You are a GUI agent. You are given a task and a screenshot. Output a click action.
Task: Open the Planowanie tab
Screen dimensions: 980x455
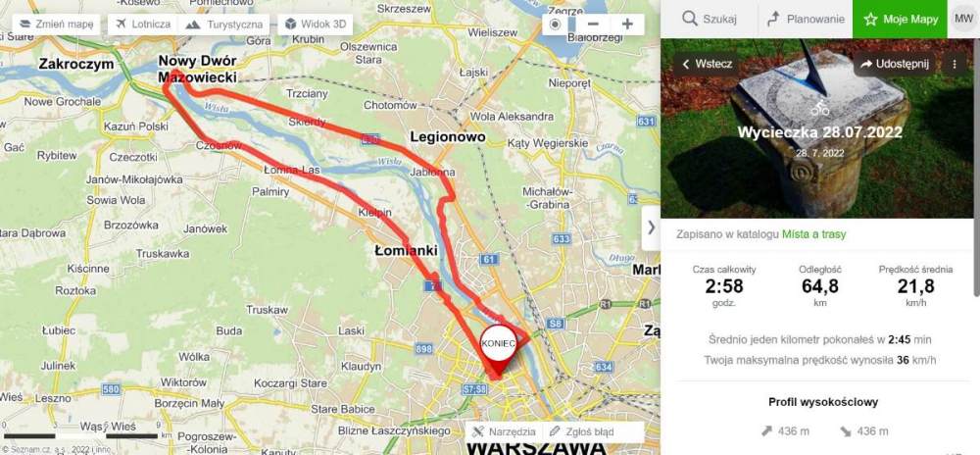[806, 20]
